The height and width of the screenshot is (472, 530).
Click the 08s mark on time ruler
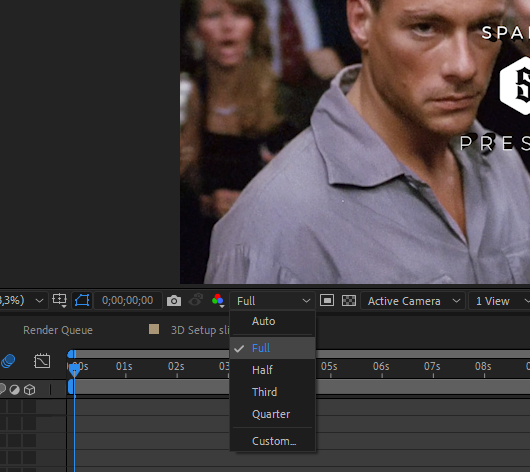click(483, 367)
